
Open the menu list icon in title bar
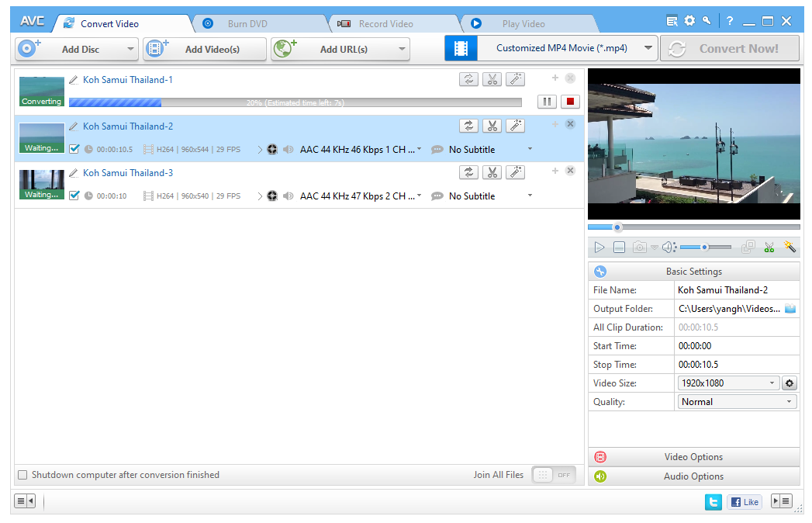tap(672, 21)
